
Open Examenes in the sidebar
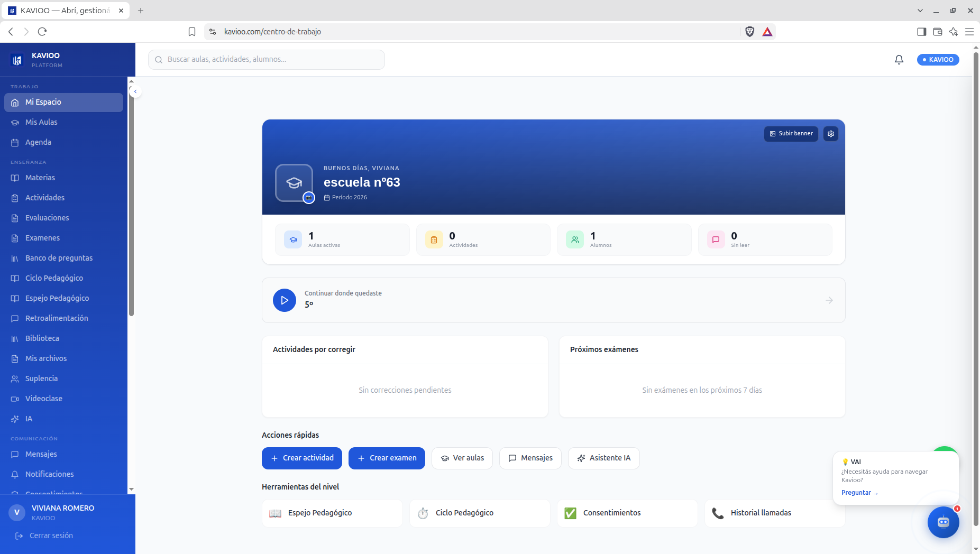pos(63,238)
